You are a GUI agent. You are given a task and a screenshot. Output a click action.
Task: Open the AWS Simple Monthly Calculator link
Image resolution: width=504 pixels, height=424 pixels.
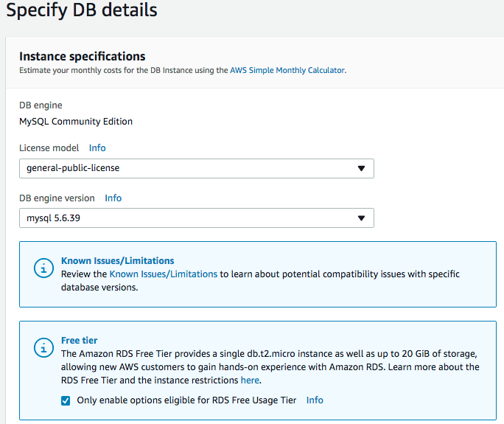(287, 70)
